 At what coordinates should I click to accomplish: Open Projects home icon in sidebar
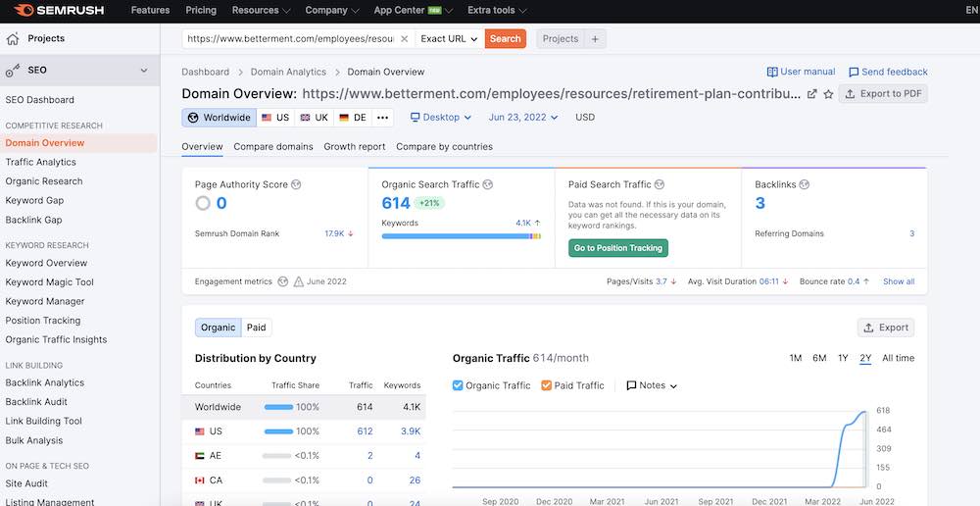point(12,39)
